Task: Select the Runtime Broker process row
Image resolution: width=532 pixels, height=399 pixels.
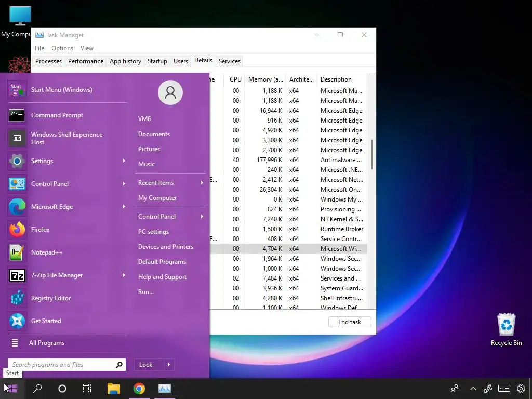Action: pos(288,229)
